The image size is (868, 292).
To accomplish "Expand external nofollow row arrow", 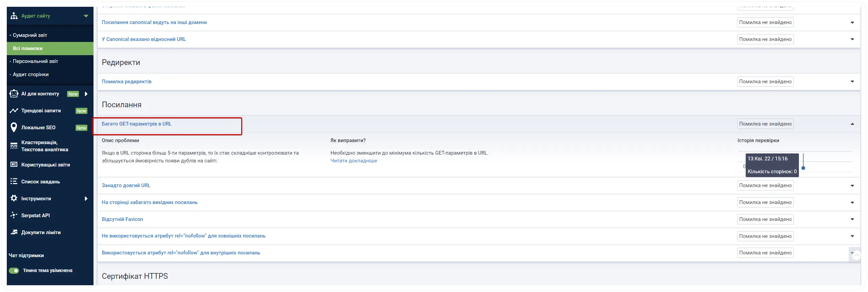I will coord(852,236).
